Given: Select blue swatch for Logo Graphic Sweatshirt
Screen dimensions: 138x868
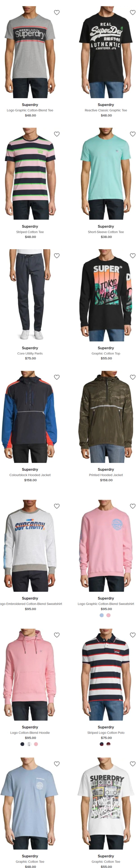Looking at the screenshot, I should pos(101,615).
